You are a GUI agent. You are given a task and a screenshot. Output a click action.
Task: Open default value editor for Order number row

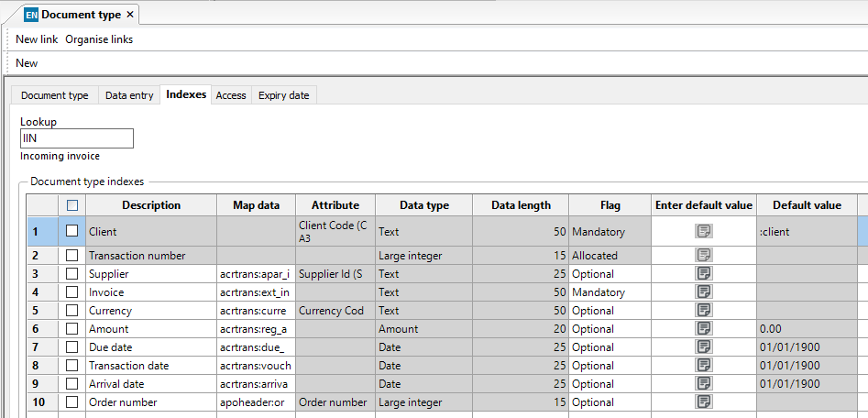pyautogui.click(x=703, y=402)
